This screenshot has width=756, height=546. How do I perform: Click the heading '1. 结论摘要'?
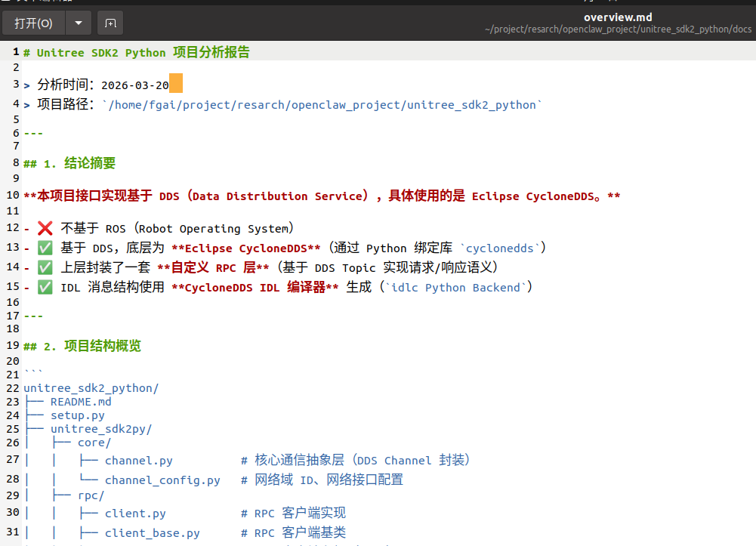pyautogui.click(x=79, y=163)
